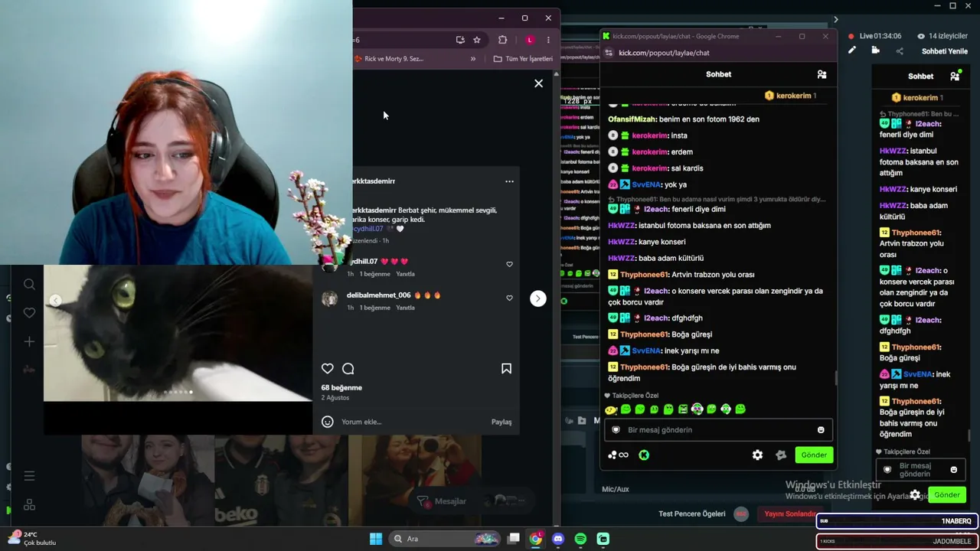
Task: Collapse the side panel with the top chevron
Action: click(x=835, y=20)
